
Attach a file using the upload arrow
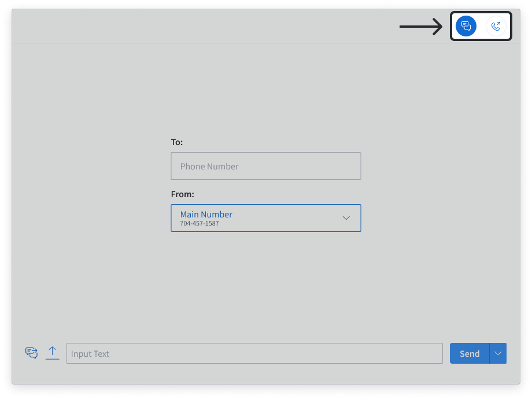pos(52,352)
